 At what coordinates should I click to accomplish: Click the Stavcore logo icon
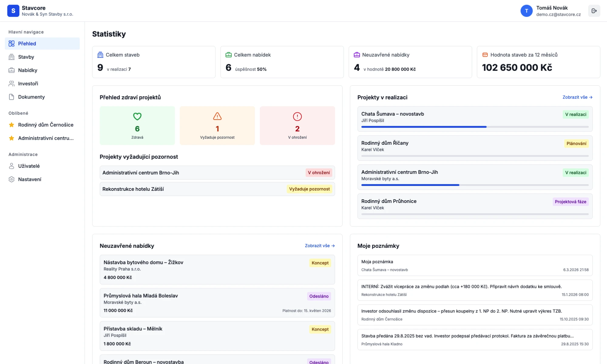(13, 11)
